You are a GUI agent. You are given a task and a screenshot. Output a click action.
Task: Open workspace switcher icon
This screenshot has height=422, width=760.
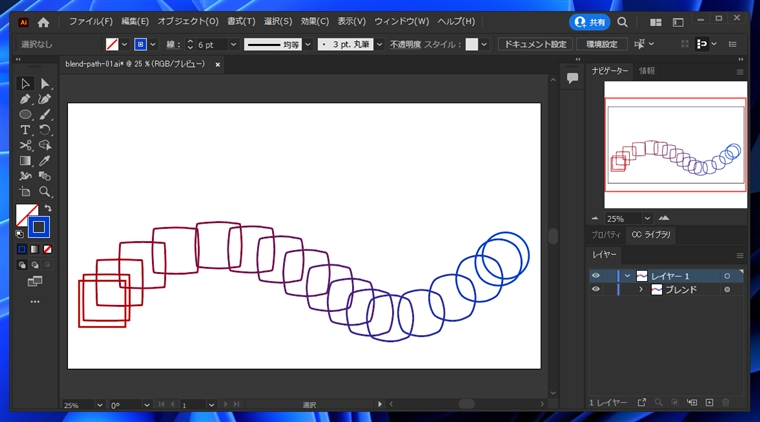(x=678, y=22)
